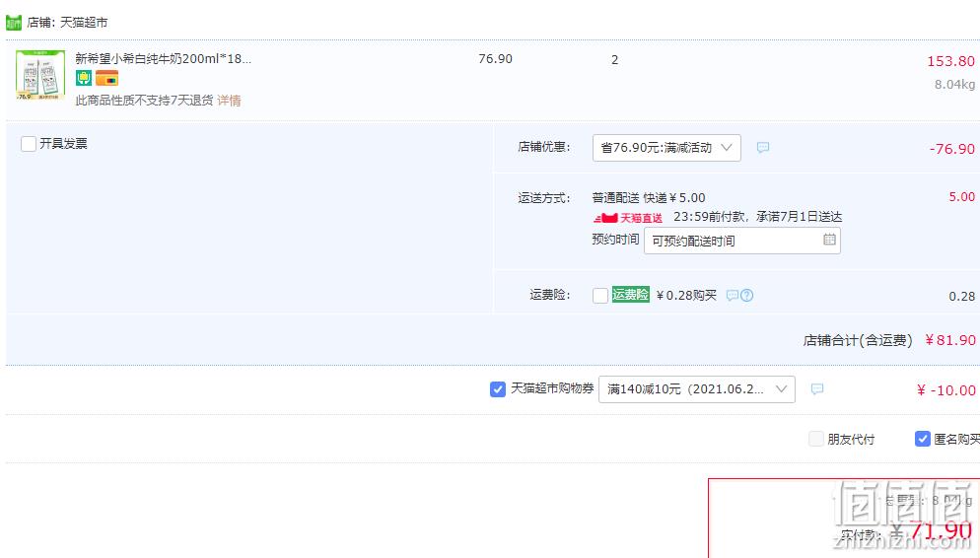This screenshot has width=980, height=558.
Task: Click the comment icon beside store discount
Action: click(763, 148)
